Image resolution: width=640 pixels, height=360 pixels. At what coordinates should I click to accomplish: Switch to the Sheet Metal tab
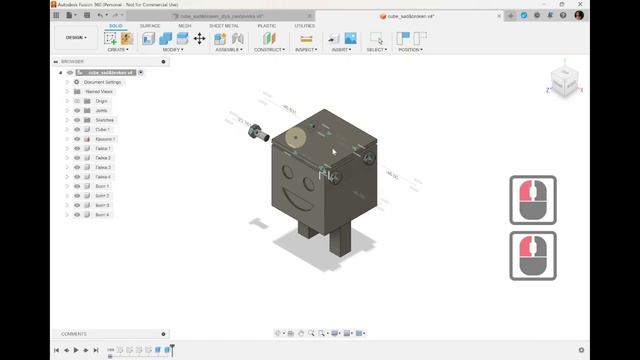(224, 26)
